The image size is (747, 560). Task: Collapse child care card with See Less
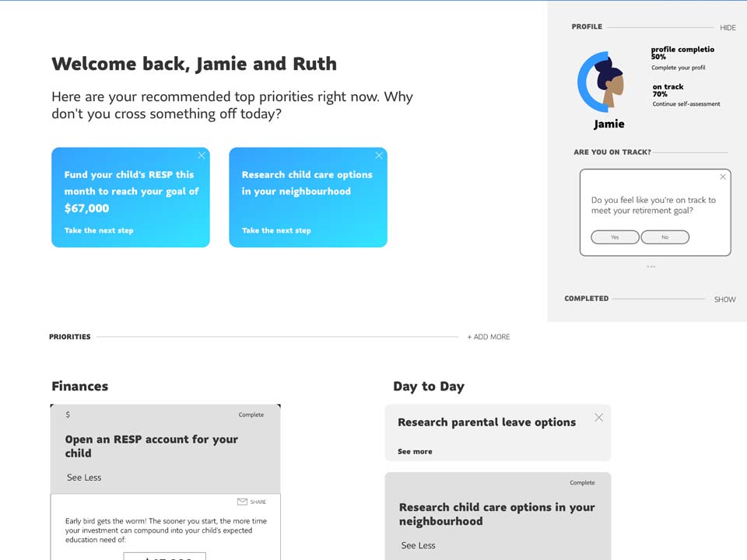419,545
